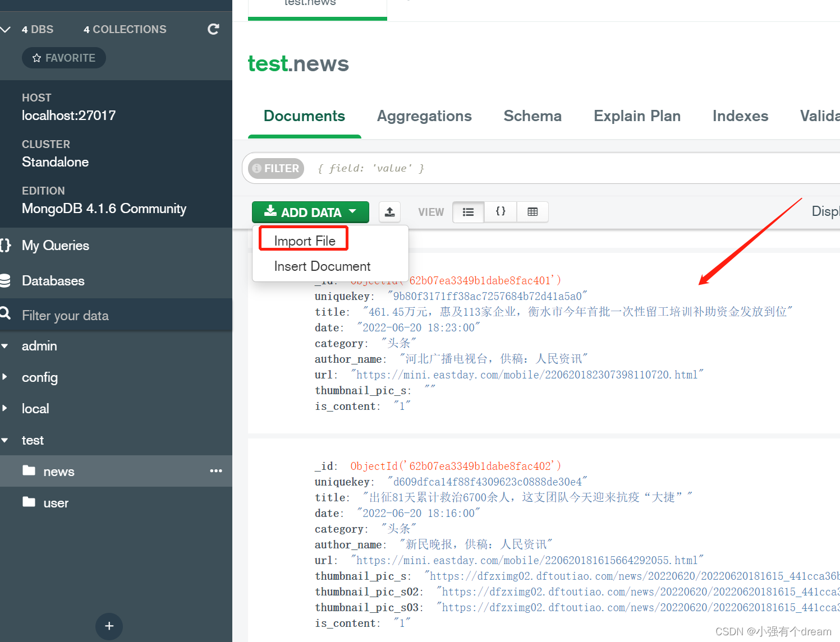Select the local database
Viewport: 840px width, 642px height.
(x=35, y=409)
